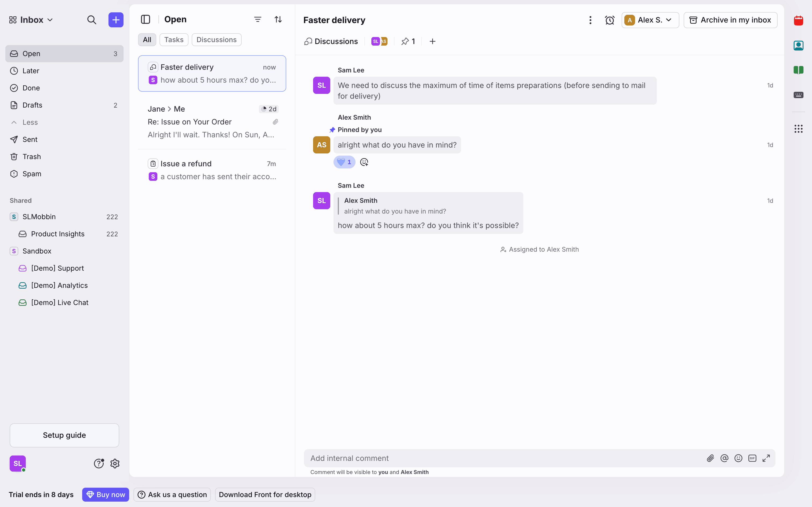Click the sort order arrows icon

(x=278, y=19)
